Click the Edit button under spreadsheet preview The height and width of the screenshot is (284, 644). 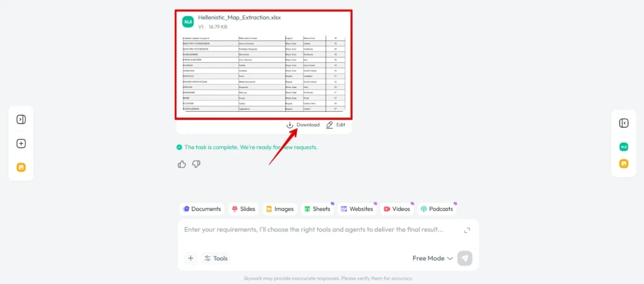336,125
